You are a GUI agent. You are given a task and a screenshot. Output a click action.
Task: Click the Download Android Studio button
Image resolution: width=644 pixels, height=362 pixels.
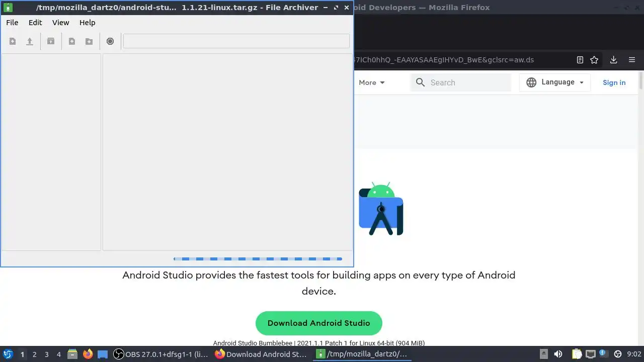tap(319, 323)
